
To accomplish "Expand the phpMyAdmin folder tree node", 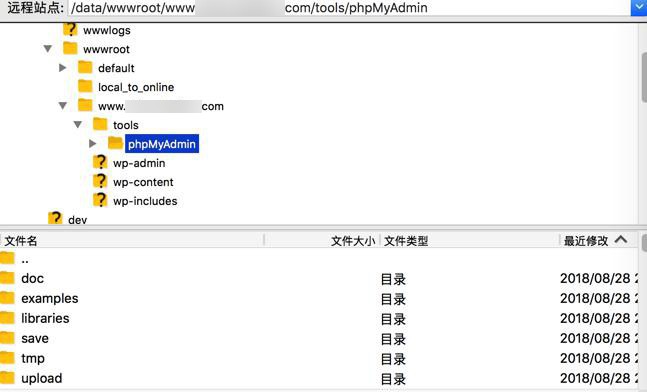I will click(92, 144).
